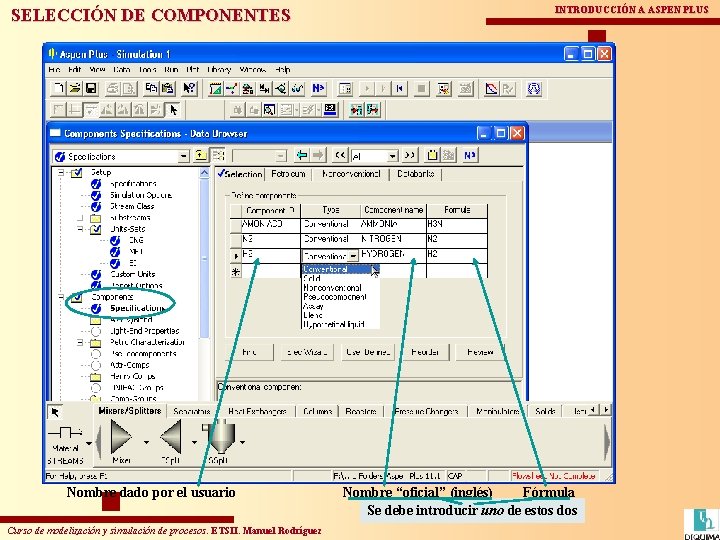
Task: Open the Library menu
Action: tap(219, 70)
